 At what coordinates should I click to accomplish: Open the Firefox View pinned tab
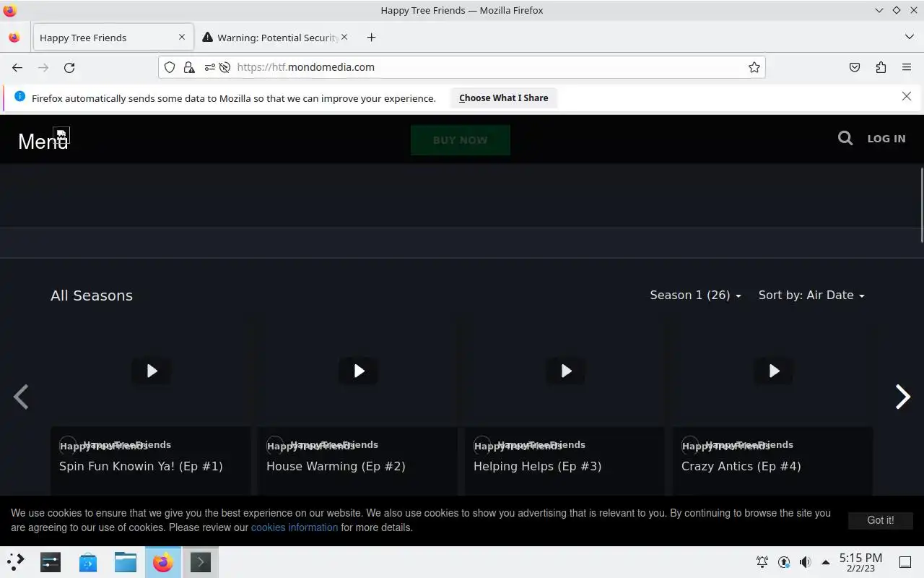coord(14,38)
